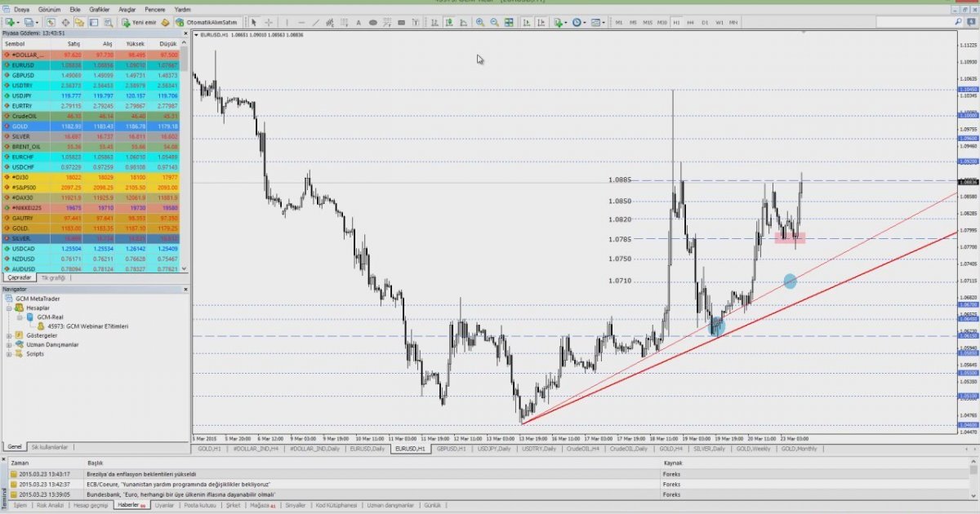Click the Yeni emir button
Screen dimensions: 980x514
coord(139,23)
